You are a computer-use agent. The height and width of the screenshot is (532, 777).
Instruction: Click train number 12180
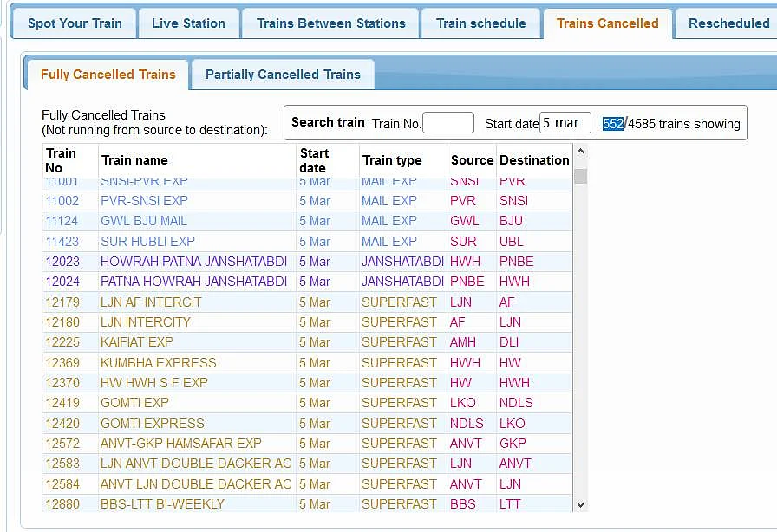pyautogui.click(x=62, y=322)
